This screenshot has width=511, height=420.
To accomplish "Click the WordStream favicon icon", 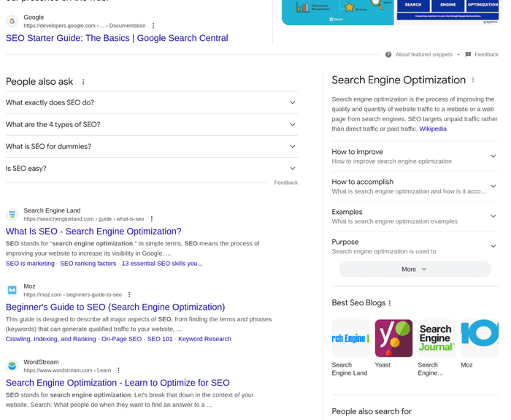I will pyautogui.click(x=12, y=366).
